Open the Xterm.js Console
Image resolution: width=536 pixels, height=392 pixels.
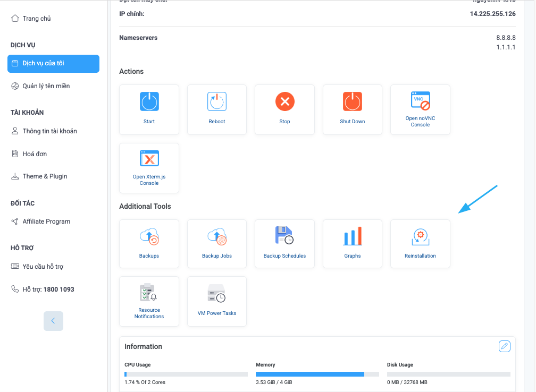pos(149,158)
